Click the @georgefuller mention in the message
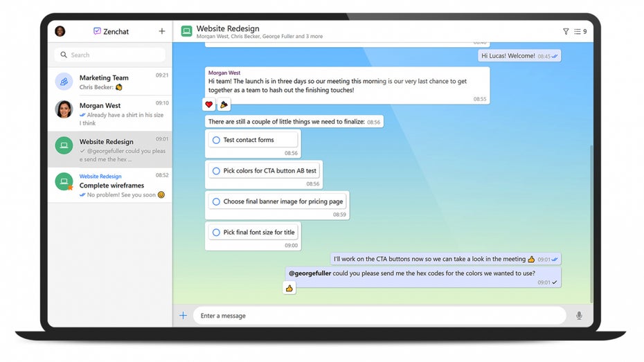 310,273
